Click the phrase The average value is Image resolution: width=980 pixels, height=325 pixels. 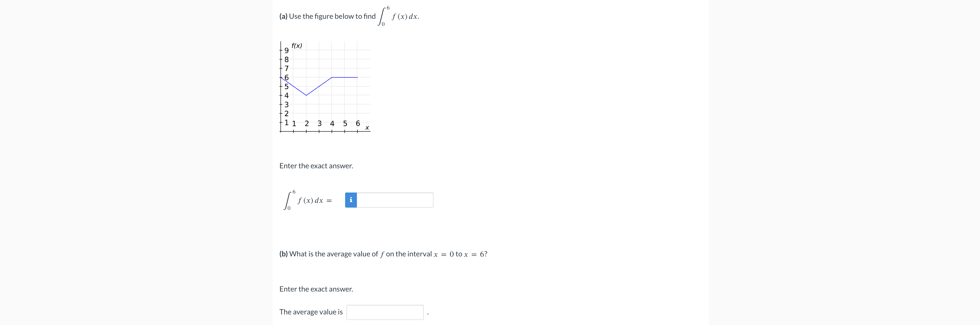(x=310, y=312)
